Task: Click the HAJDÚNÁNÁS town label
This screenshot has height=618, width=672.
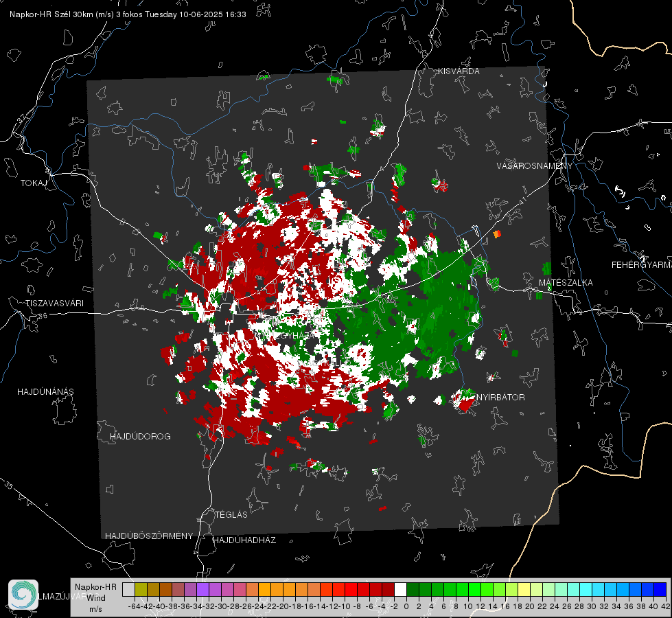Action: point(45,392)
